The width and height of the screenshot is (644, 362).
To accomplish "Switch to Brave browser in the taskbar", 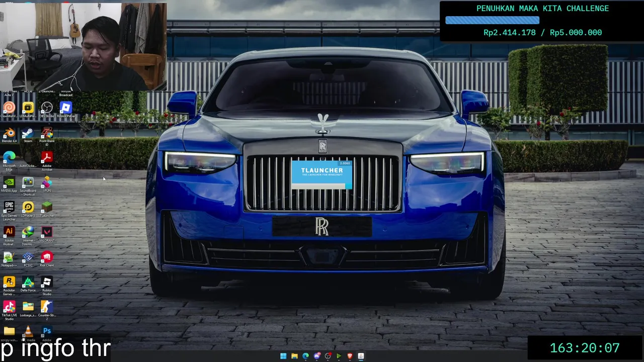I will [350, 356].
